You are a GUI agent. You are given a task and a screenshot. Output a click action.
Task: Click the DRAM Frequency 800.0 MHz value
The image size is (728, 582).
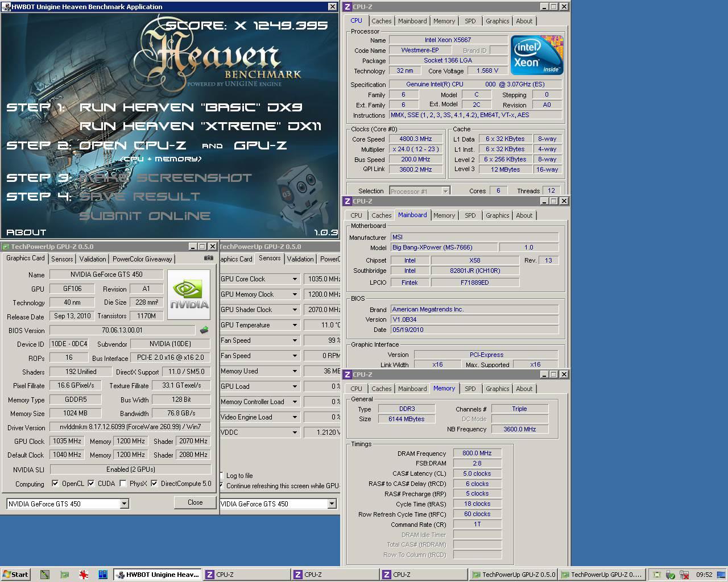(x=477, y=453)
